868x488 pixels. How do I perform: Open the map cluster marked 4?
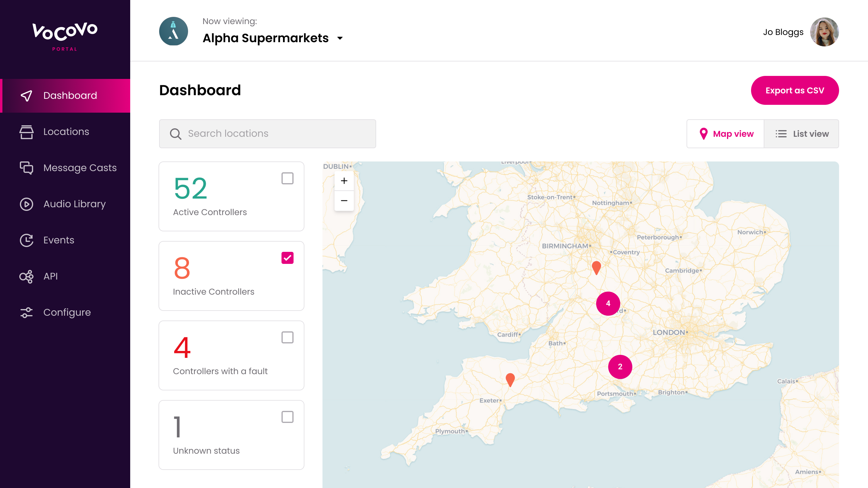coord(608,303)
